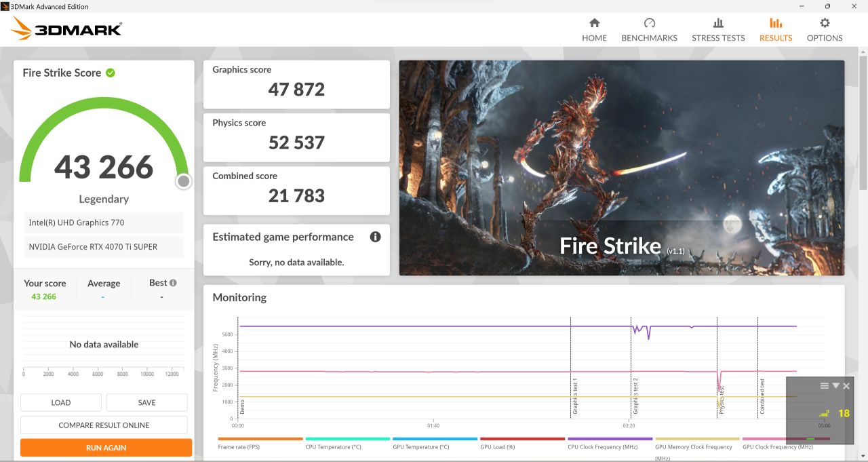Click the vertical scrollbar down arrow

tap(863, 457)
